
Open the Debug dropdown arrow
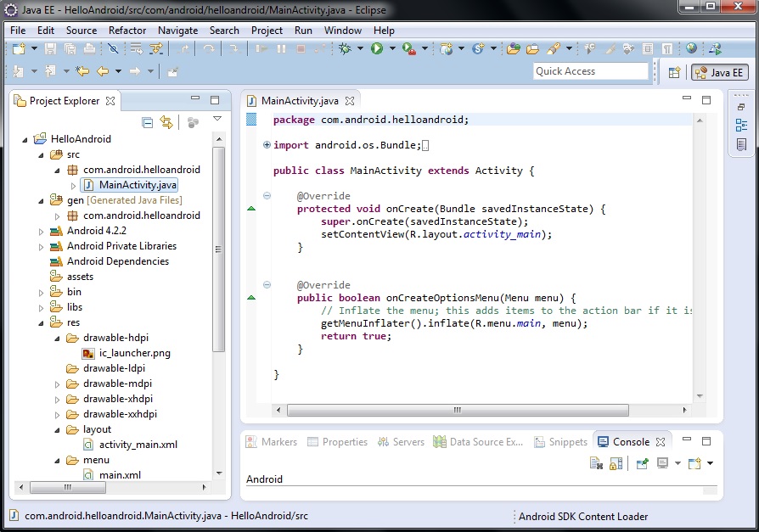click(360, 48)
